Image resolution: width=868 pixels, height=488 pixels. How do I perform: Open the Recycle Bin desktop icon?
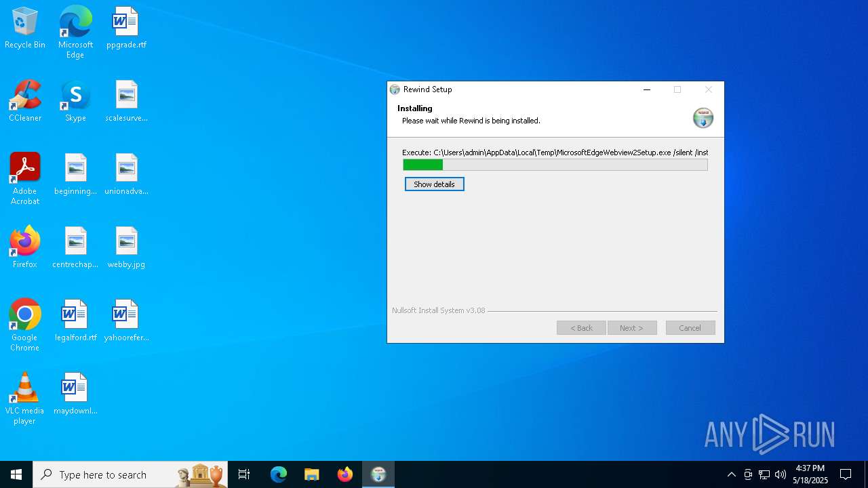pos(25,28)
